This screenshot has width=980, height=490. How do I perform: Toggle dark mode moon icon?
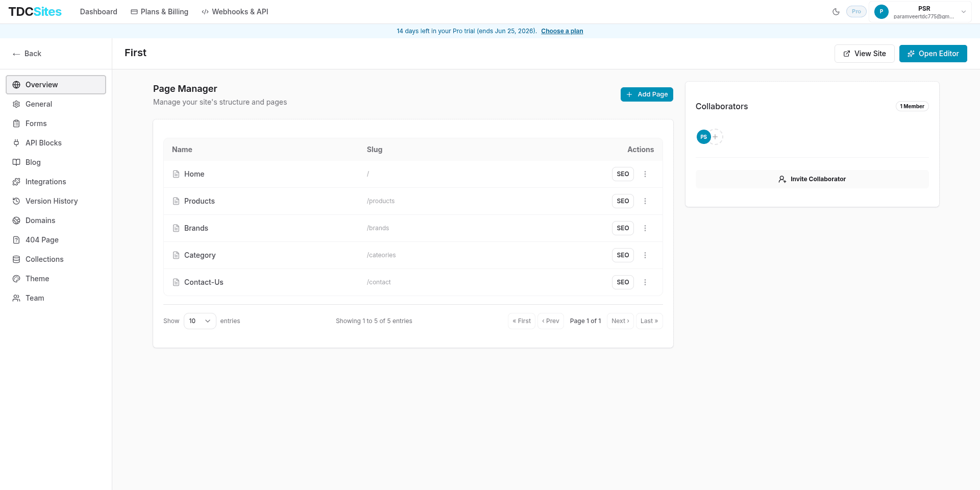pyautogui.click(x=836, y=12)
